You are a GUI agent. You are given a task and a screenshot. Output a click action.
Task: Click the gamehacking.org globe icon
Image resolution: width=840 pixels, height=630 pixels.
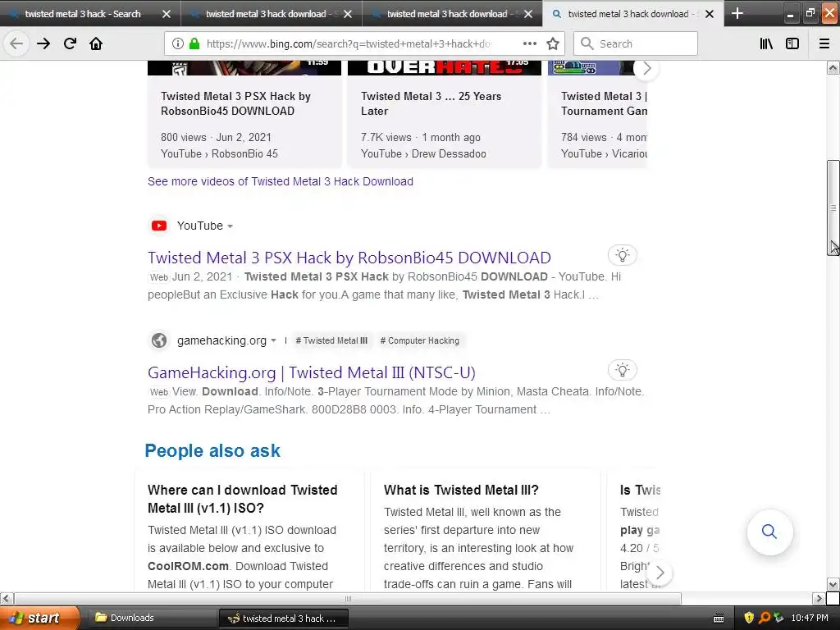[159, 340]
